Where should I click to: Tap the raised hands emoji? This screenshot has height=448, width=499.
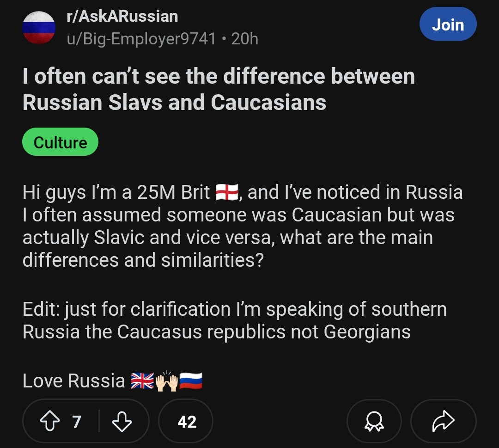167,381
